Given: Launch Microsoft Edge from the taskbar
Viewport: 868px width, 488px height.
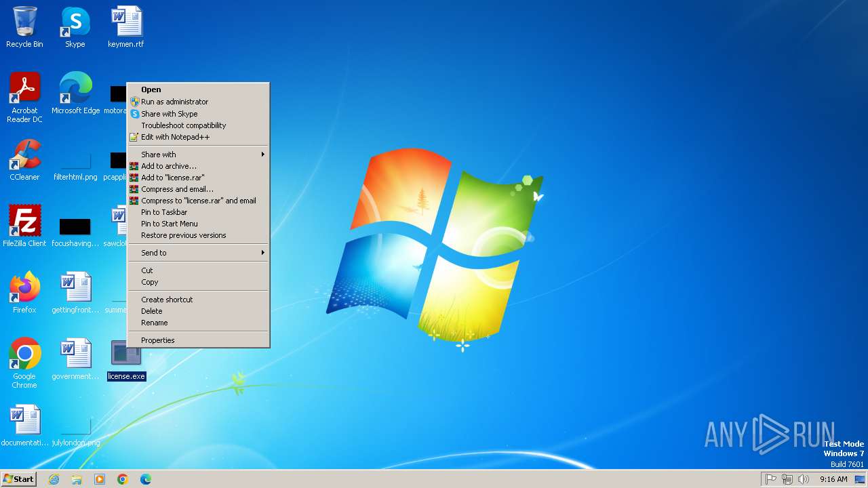Looking at the screenshot, I should pos(146,479).
